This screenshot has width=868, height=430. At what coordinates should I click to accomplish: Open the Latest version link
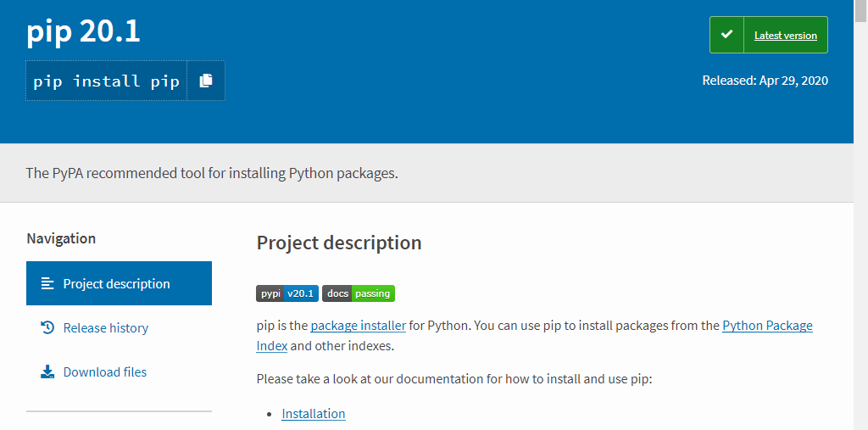[x=785, y=36]
